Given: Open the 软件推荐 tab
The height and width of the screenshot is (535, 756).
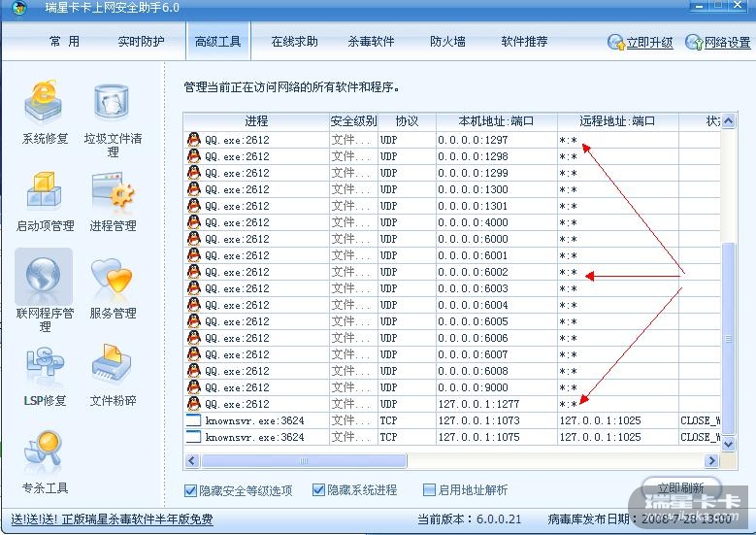Looking at the screenshot, I should coord(525,42).
